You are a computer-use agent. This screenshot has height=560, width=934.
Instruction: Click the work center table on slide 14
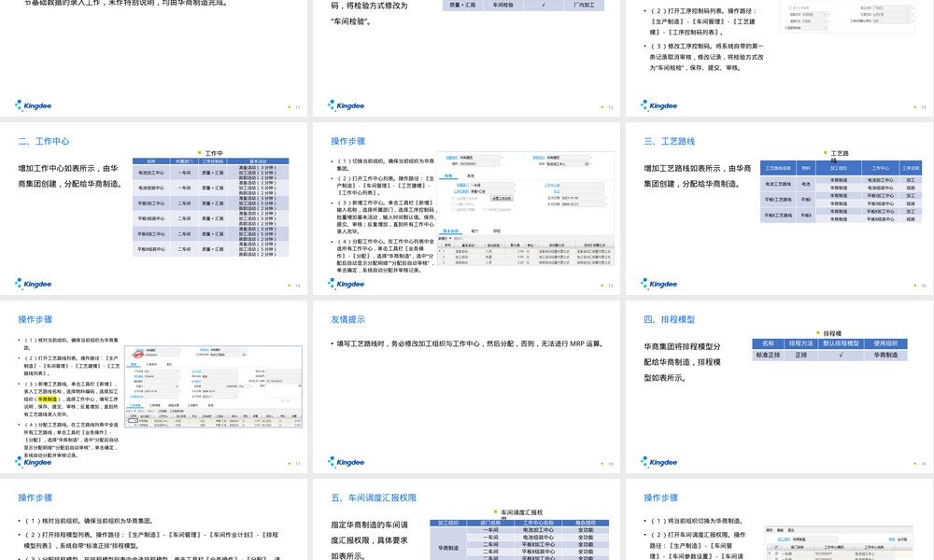[x=211, y=207]
